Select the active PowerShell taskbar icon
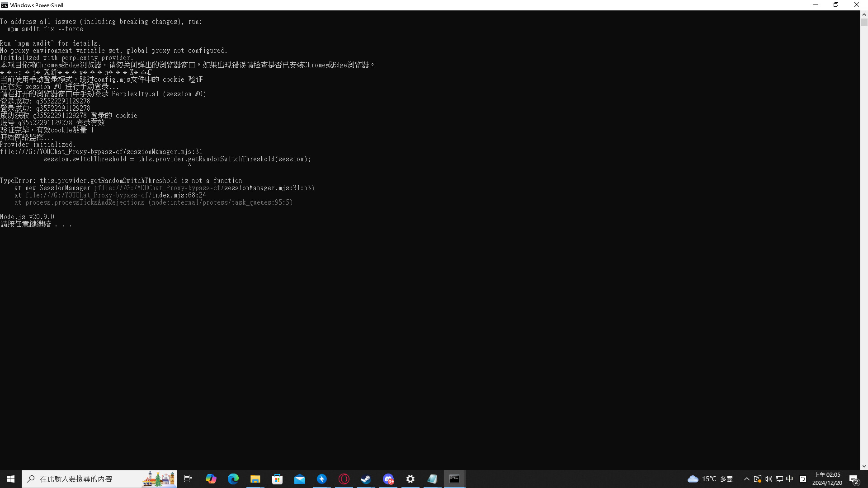 click(x=454, y=479)
